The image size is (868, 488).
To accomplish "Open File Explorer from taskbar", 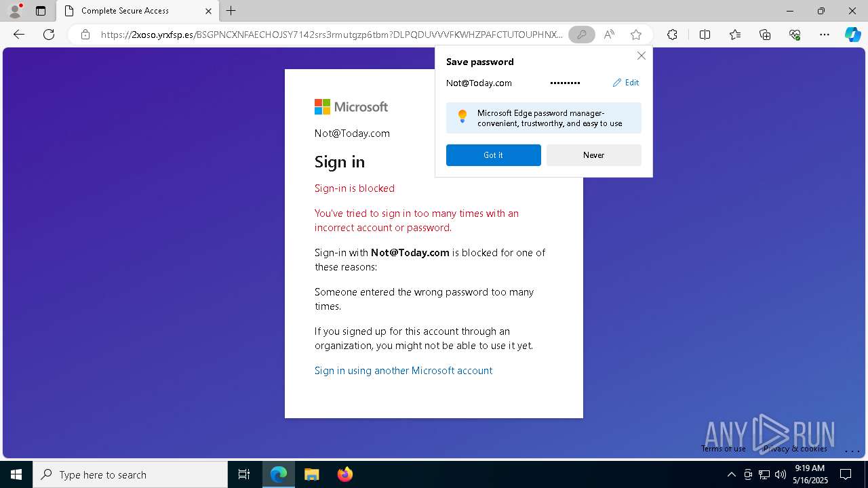I will 311,474.
